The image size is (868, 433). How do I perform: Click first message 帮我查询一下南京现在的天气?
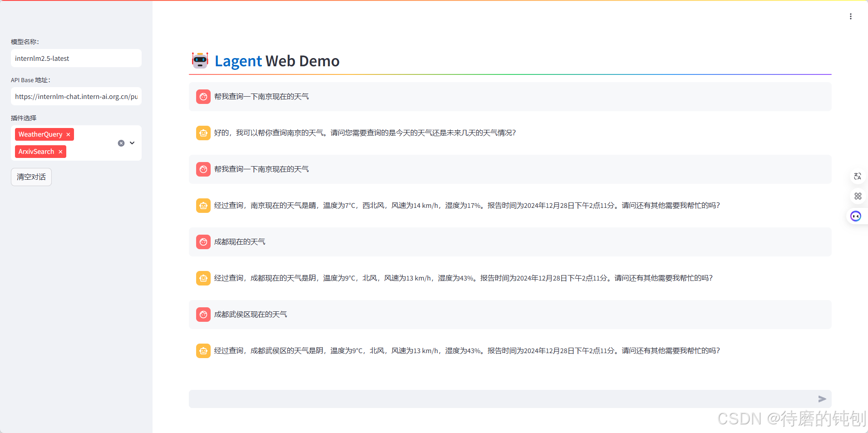pos(261,97)
